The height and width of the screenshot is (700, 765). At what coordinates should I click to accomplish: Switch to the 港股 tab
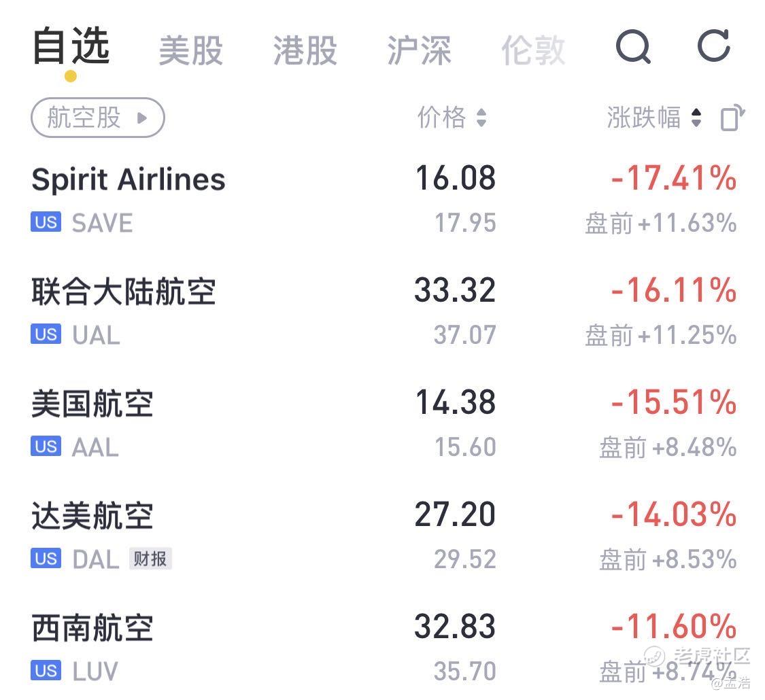tap(305, 50)
